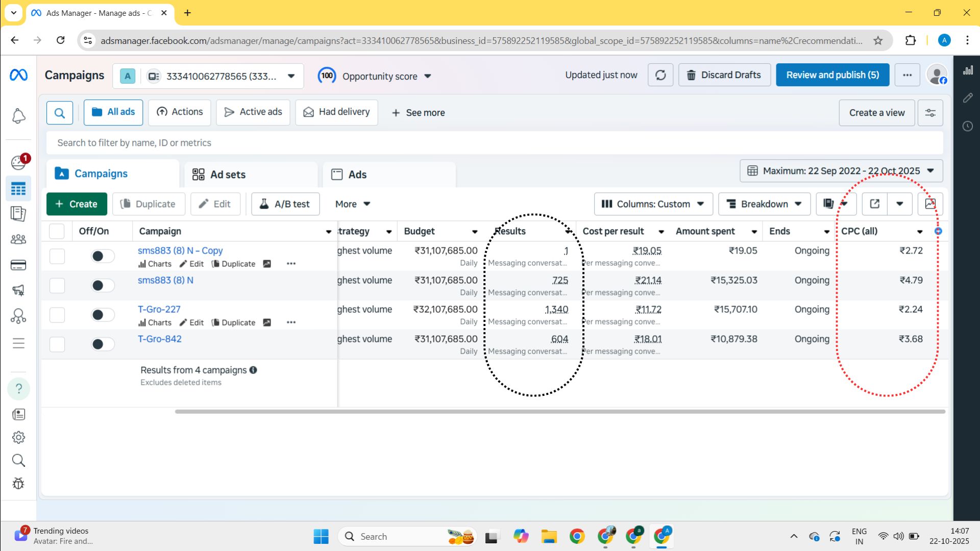Check the T-Gro-227 row checkbox
Screen dimensions: 980x551
coord(57,315)
